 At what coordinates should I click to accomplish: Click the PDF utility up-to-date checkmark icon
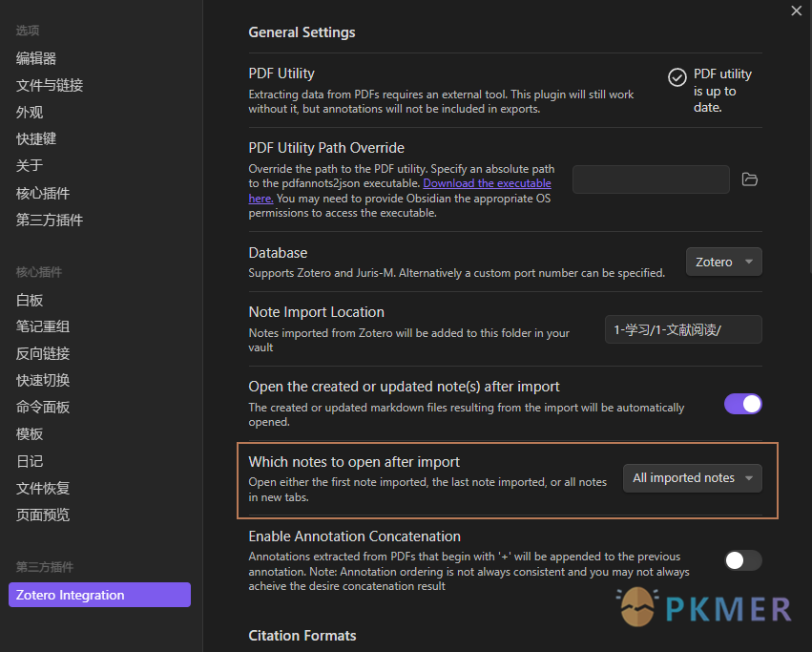[677, 77]
